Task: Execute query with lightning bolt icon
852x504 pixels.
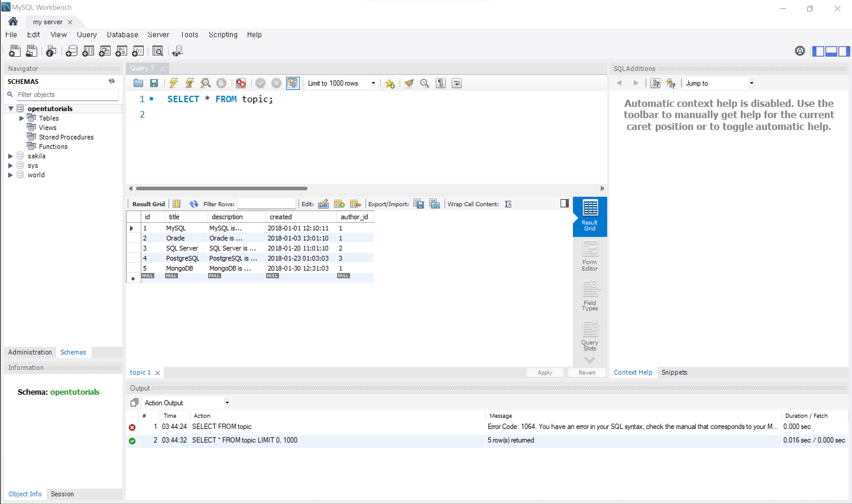Action: [x=174, y=83]
